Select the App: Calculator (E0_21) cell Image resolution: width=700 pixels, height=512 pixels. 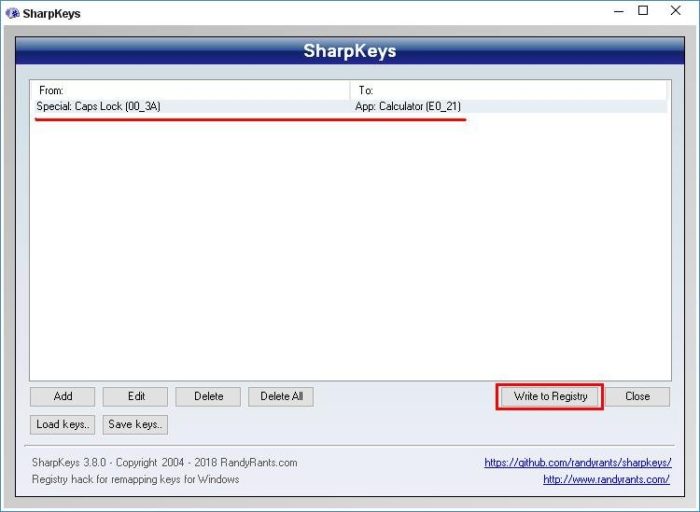click(x=408, y=106)
